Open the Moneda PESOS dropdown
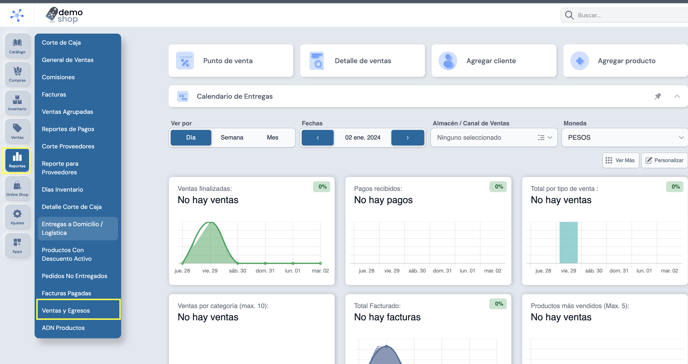This screenshot has width=688, height=364. [x=625, y=138]
